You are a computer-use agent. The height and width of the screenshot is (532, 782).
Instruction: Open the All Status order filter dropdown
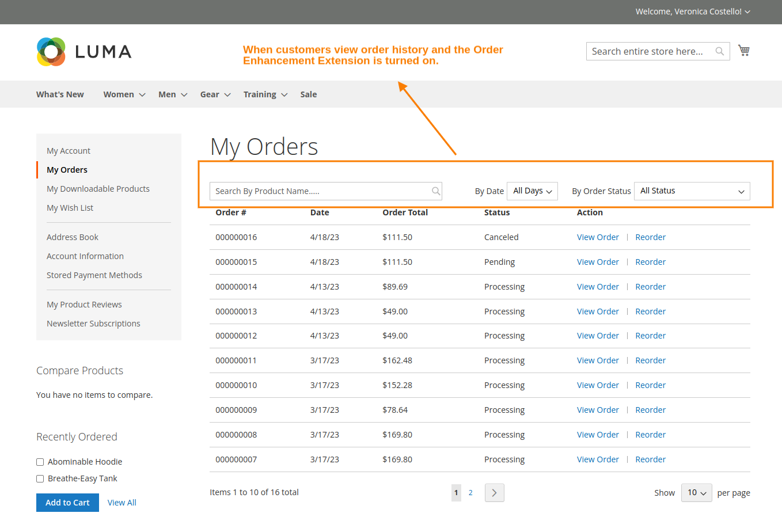(x=691, y=191)
